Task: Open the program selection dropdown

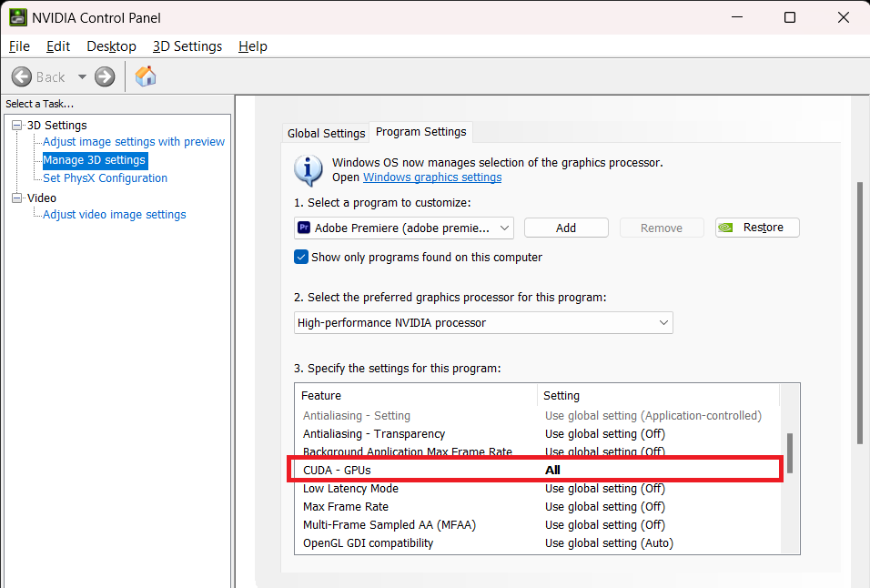Action: [404, 228]
